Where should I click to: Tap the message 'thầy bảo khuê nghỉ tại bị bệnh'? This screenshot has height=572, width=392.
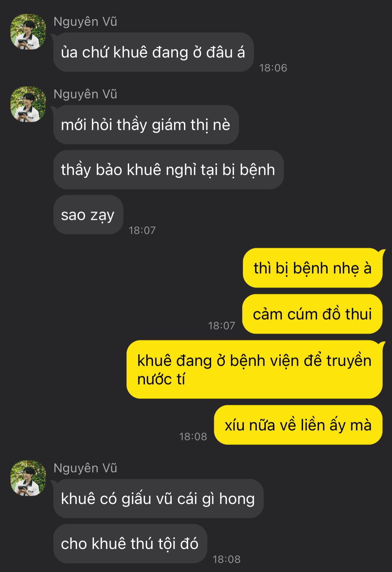click(168, 170)
